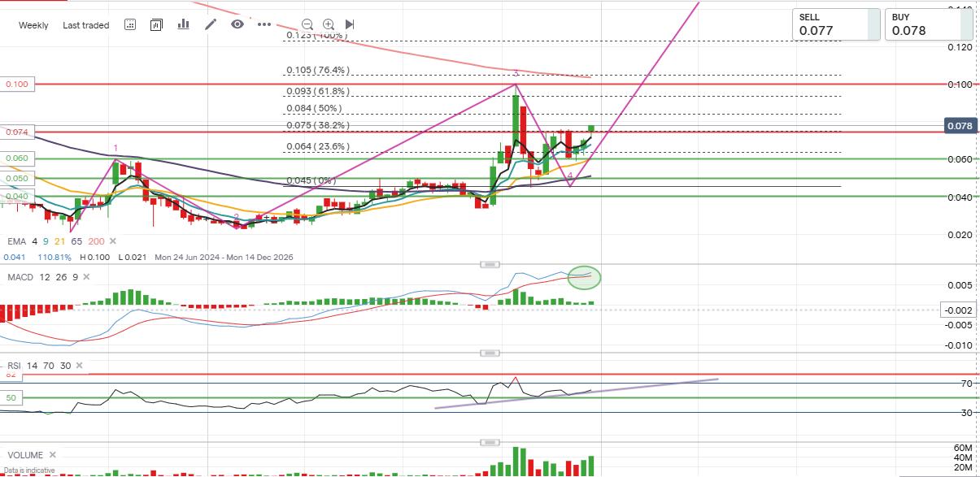Open the date range calendar picker

(130, 24)
